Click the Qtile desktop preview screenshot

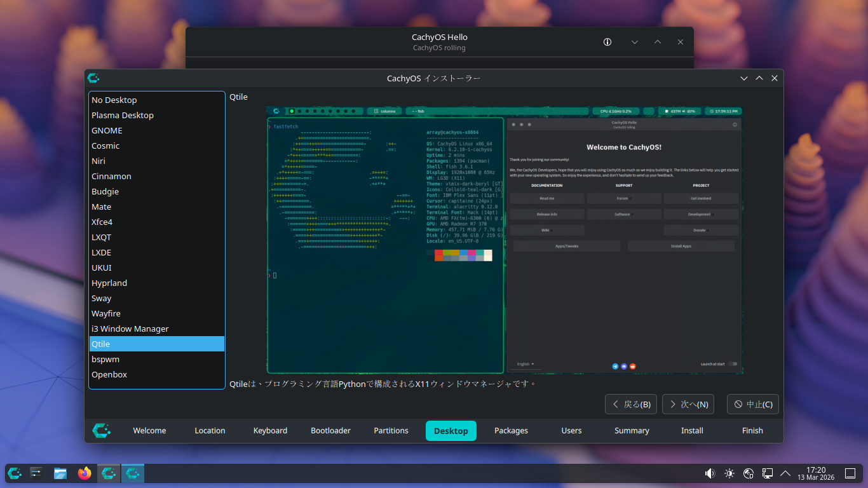point(504,240)
